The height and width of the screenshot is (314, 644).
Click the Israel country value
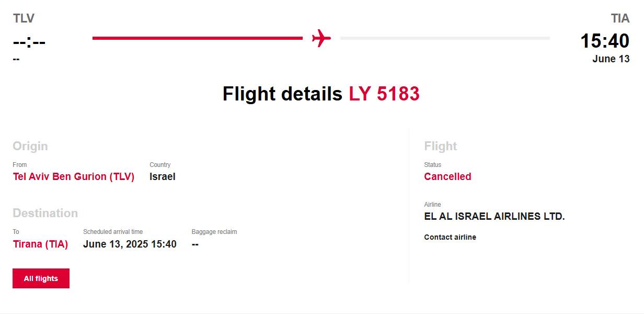[x=163, y=177]
